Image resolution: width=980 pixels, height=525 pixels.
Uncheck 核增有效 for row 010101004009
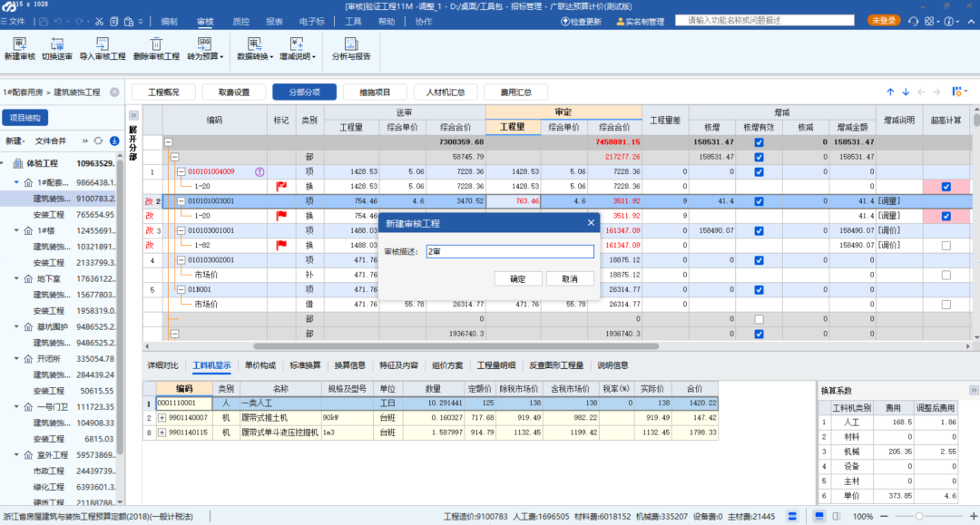point(759,170)
